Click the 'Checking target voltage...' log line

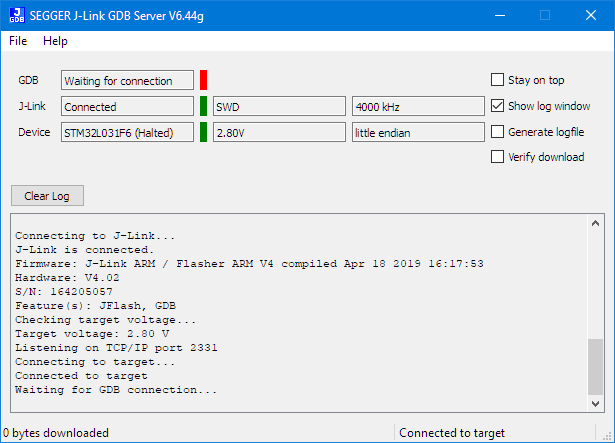(x=106, y=320)
